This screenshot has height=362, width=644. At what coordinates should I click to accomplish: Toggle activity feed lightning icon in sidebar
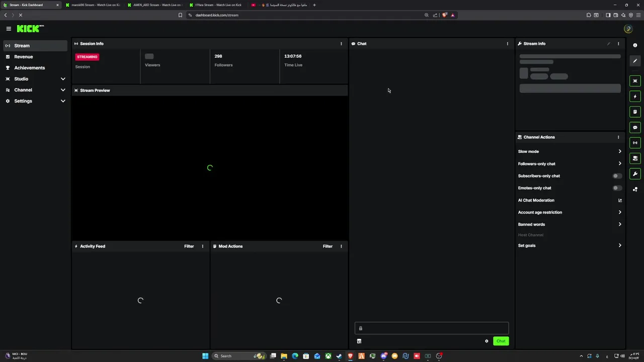[x=635, y=97]
